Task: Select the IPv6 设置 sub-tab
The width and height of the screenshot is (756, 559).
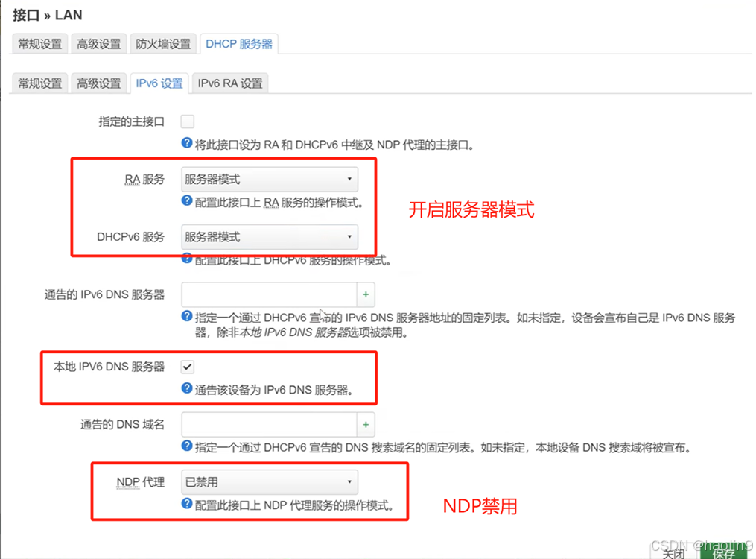Action: (159, 83)
